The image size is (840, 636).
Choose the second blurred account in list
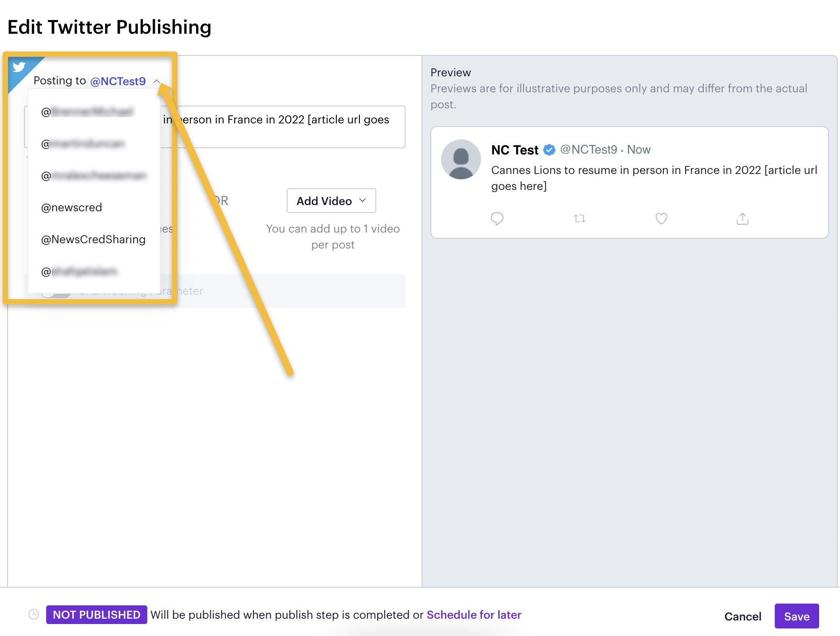point(83,143)
